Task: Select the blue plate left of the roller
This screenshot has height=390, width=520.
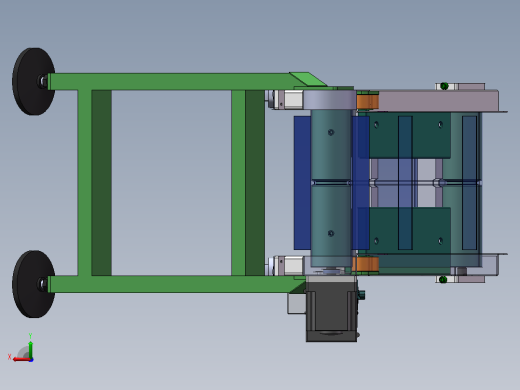Action: pyautogui.click(x=302, y=183)
